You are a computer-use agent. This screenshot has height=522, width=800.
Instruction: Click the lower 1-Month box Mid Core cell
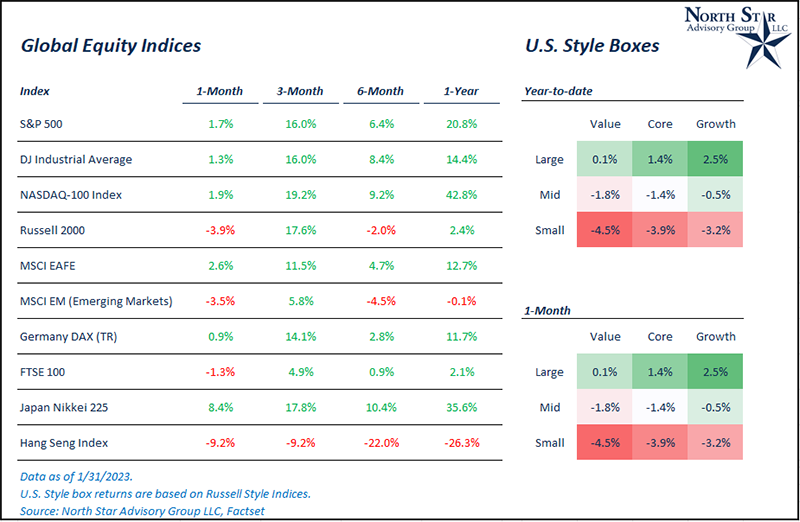660,407
